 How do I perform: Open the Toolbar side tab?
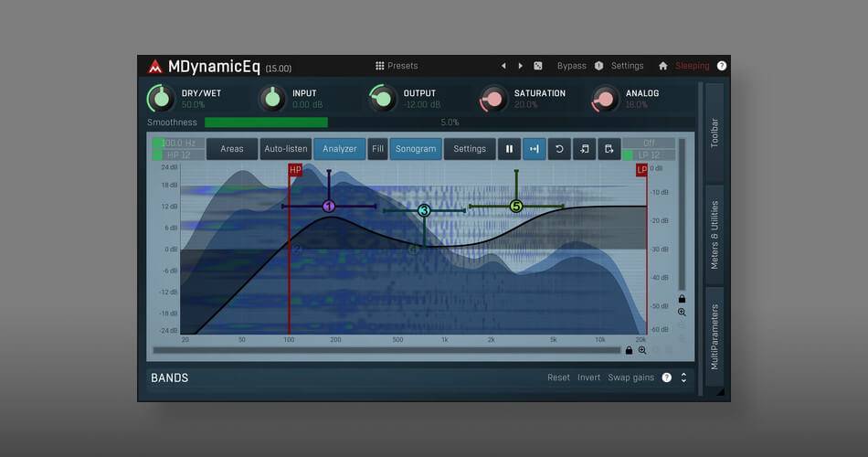click(715, 133)
